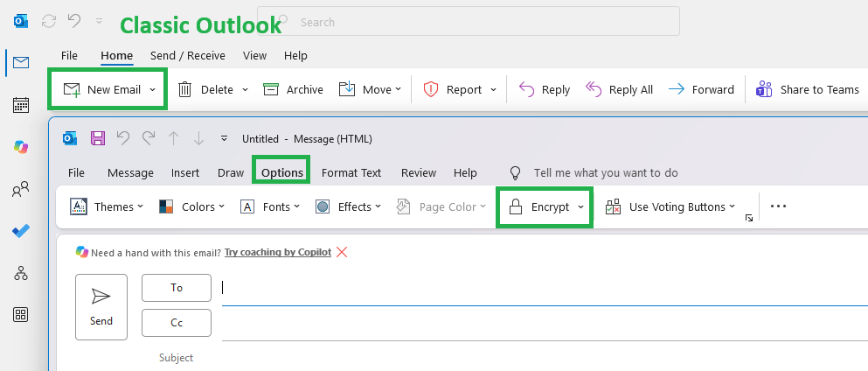This screenshot has width=868, height=371.
Task: Click the Outlook logo in main title bar
Action: (x=21, y=22)
